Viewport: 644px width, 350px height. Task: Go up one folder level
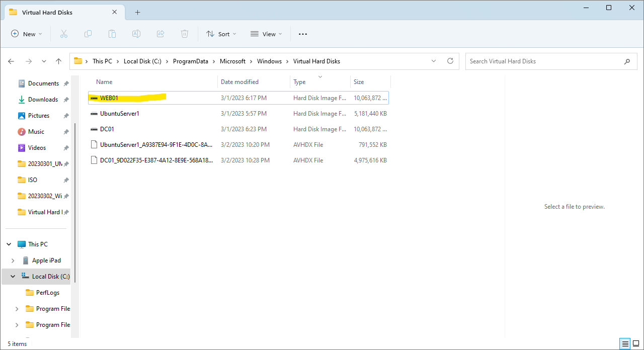(58, 61)
